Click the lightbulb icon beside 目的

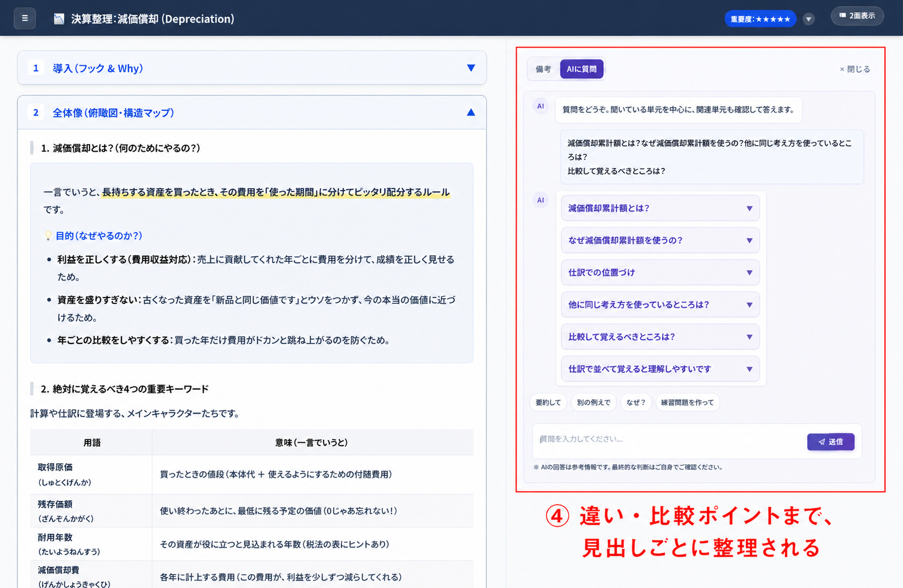(x=48, y=236)
